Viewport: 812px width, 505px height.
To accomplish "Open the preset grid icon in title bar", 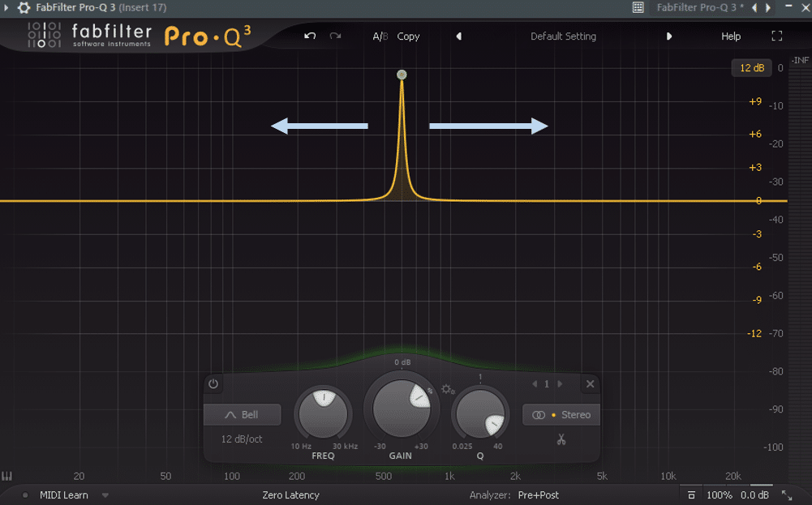I will [x=638, y=7].
